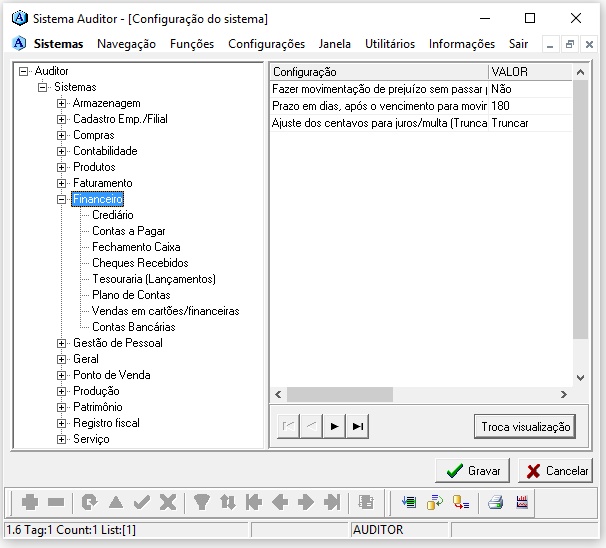Expand the Cadastro Emp./Filial node
This screenshot has width=606, height=548.
(61, 119)
